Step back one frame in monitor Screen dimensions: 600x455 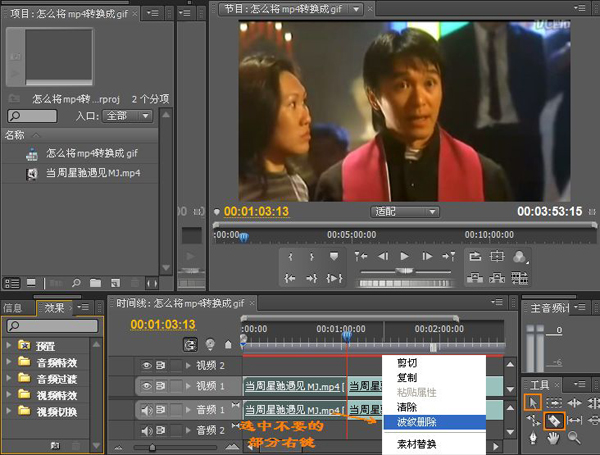(x=383, y=256)
